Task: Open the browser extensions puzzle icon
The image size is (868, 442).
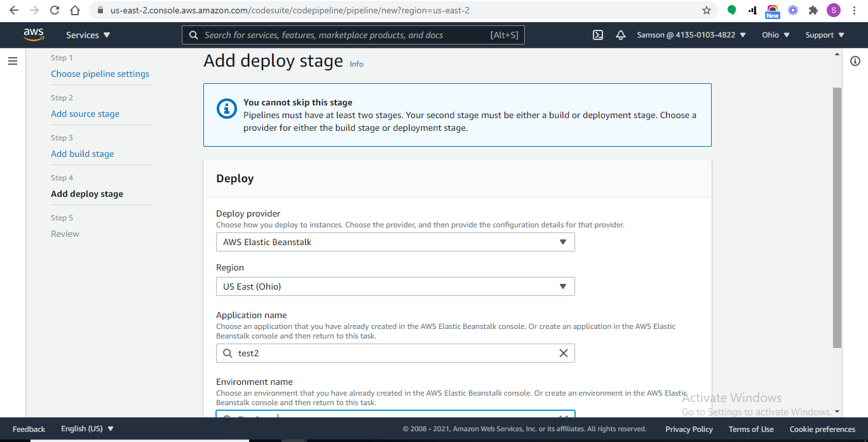Action: click(x=813, y=10)
